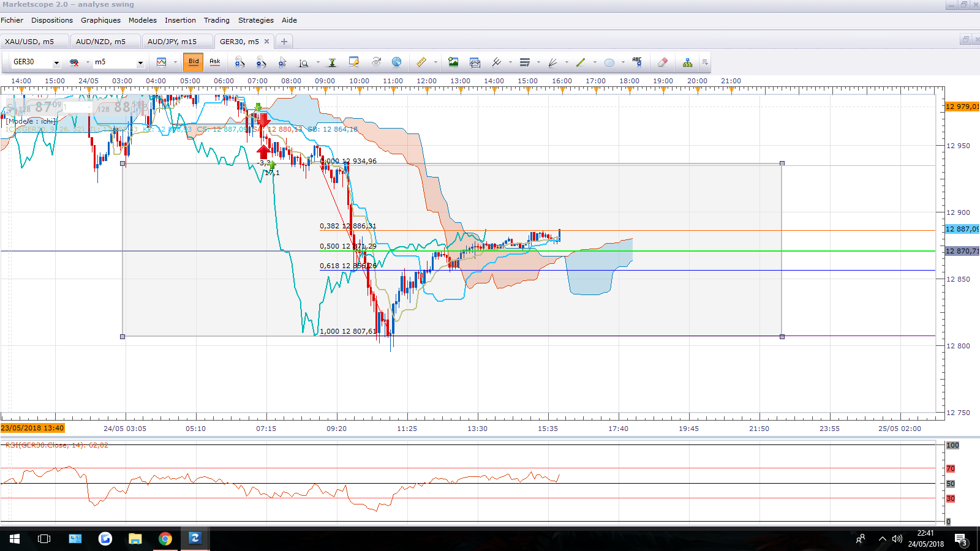Open the toolbar overflow options
This screenshot has height=551, width=980.
pos(705,62)
